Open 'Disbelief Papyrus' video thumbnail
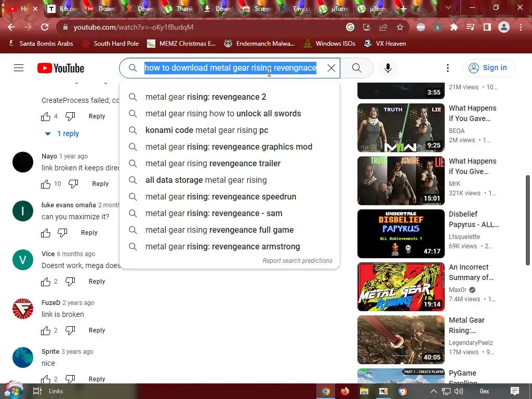 point(401,234)
